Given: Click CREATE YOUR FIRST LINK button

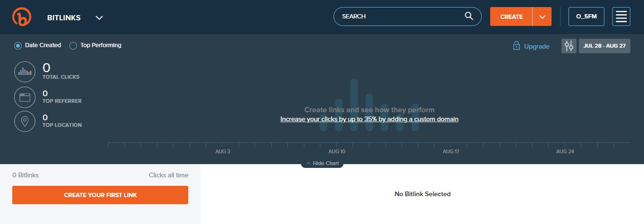Looking at the screenshot, I should (x=100, y=195).
